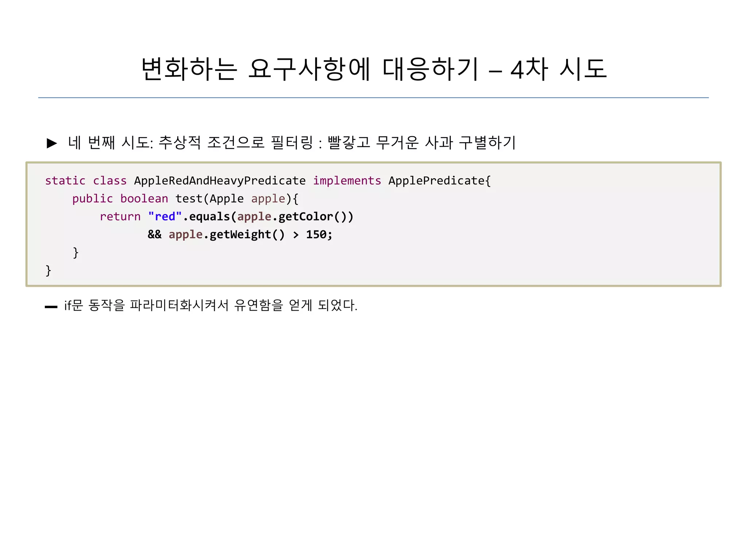The height and width of the screenshot is (560, 747).
Task: Click the code line 'public boolean test(Apple apple){'
Action: tap(185, 199)
